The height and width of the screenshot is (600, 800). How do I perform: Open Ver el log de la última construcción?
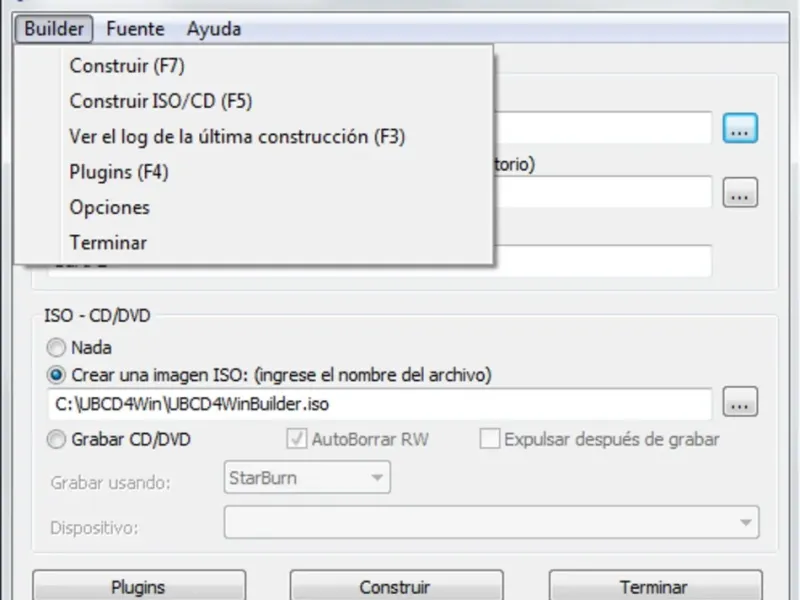(237, 137)
